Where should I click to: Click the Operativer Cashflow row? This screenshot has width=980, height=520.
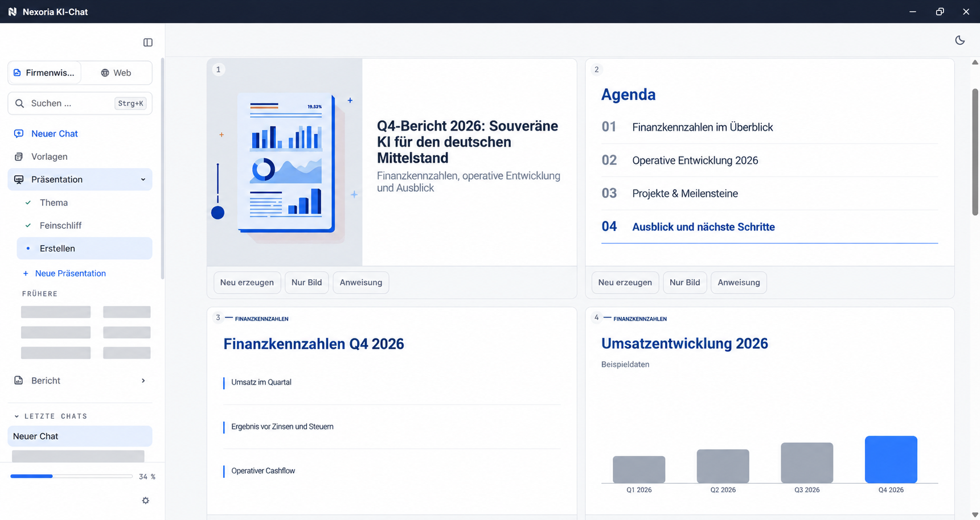(x=392, y=471)
